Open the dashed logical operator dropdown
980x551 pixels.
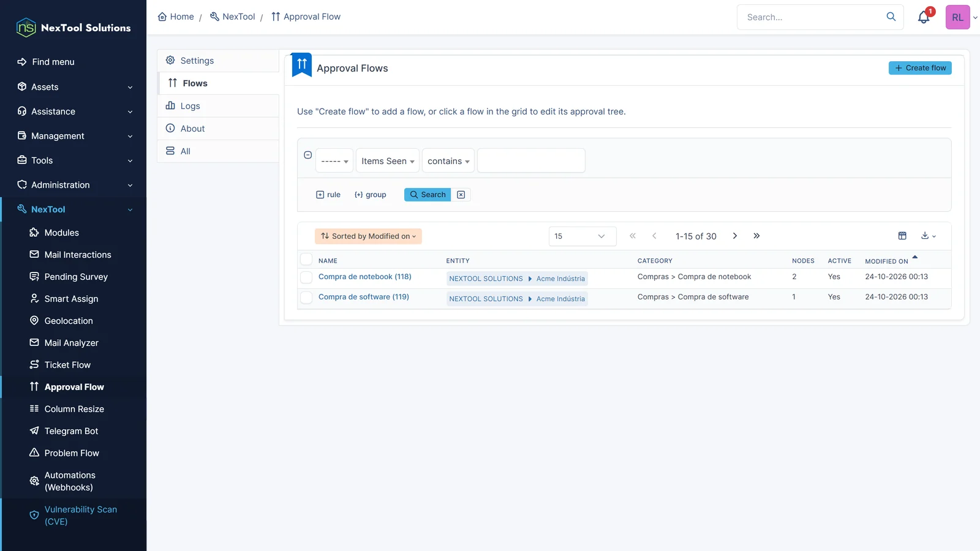click(334, 161)
